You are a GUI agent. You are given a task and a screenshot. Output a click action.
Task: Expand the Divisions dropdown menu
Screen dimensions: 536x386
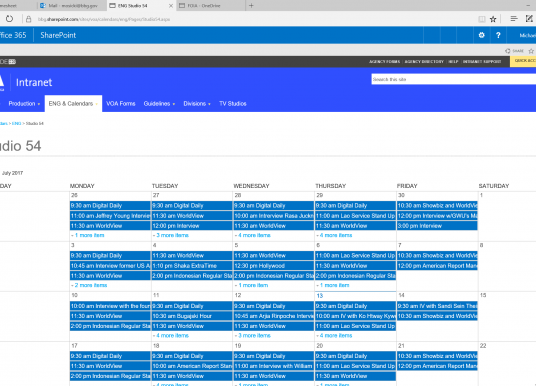tap(197, 104)
